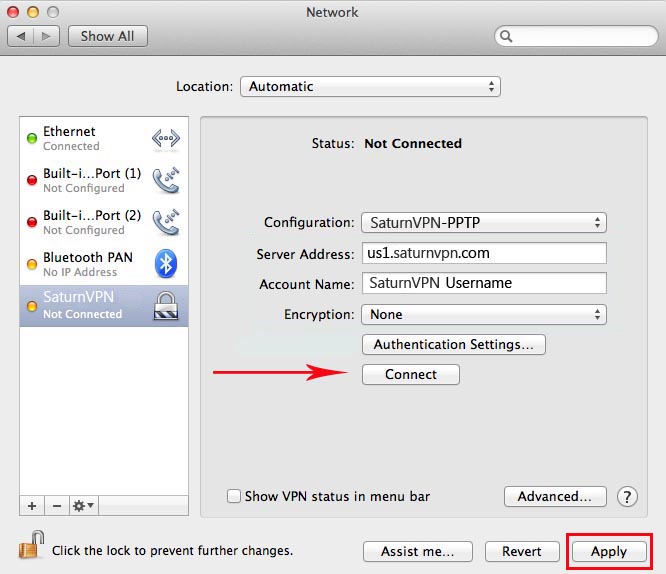
Task: Go forward with the right arrow button
Action: 46,37
